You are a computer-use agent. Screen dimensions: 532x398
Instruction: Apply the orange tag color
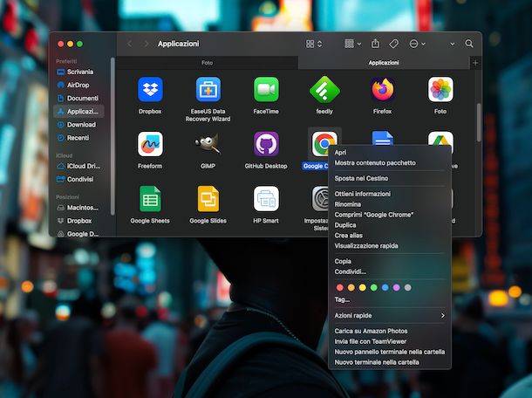point(351,288)
